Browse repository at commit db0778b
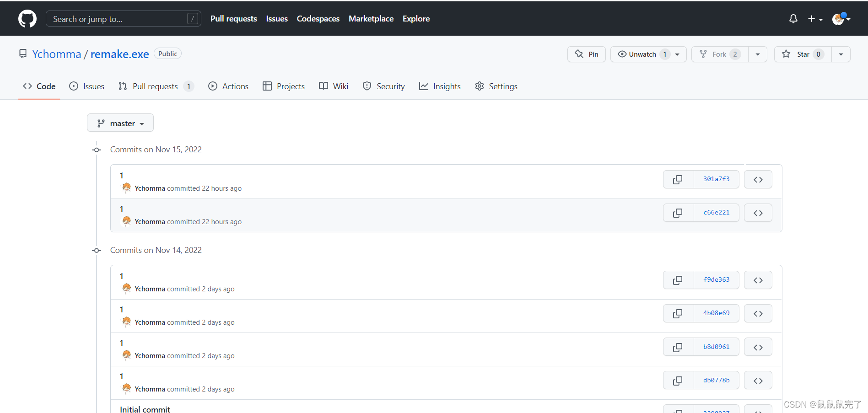 pos(758,380)
